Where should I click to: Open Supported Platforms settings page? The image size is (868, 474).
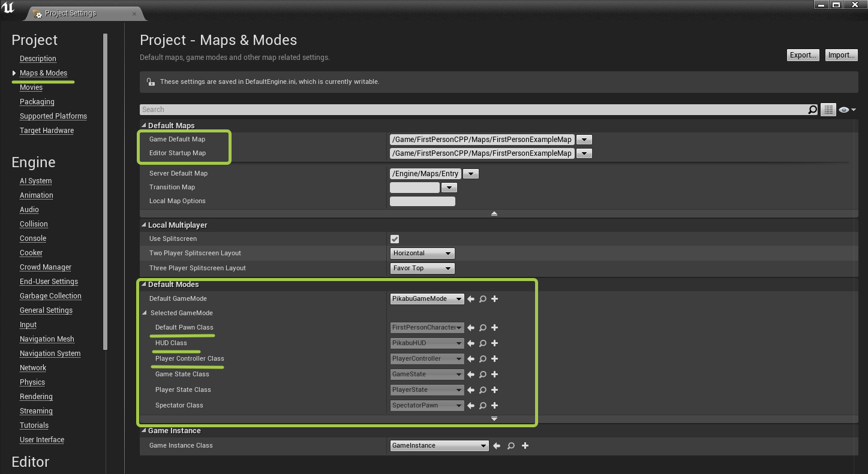click(53, 116)
